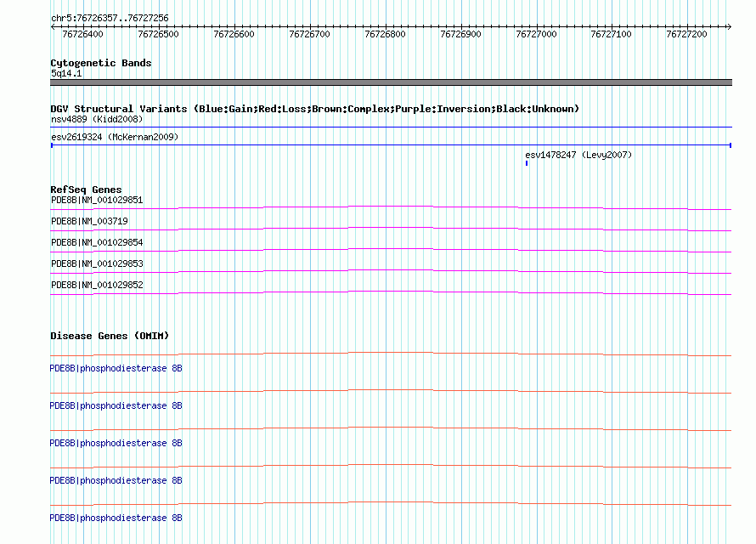The image size is (756, 544).
Task: Open first PDE8B|phosphodiesterase 8B OMIM link
Action: [116, 368]
